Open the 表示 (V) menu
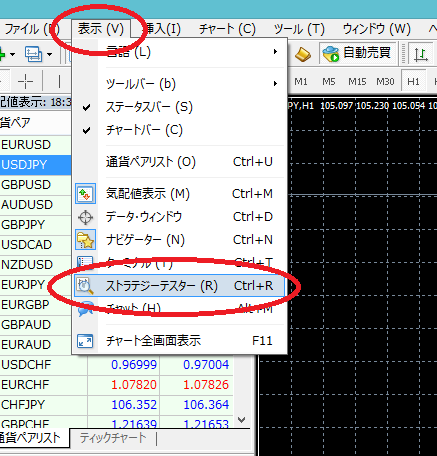 101,29
